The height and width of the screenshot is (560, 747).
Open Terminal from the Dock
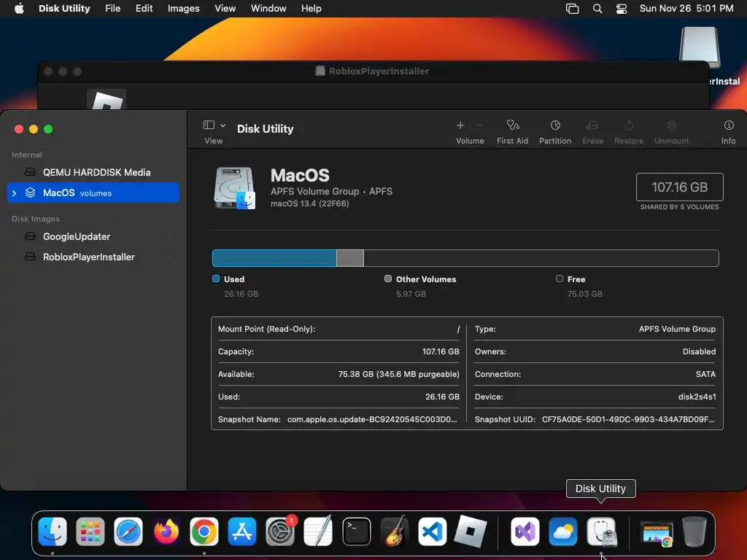(356, 532)
